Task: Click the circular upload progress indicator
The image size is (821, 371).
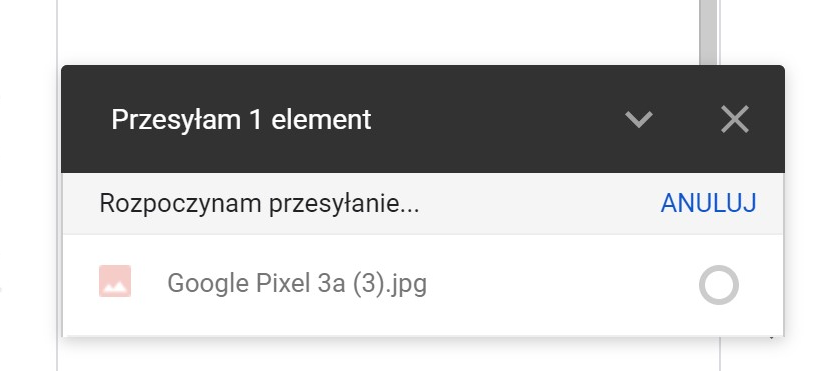Action: click(x=719, y=285)
